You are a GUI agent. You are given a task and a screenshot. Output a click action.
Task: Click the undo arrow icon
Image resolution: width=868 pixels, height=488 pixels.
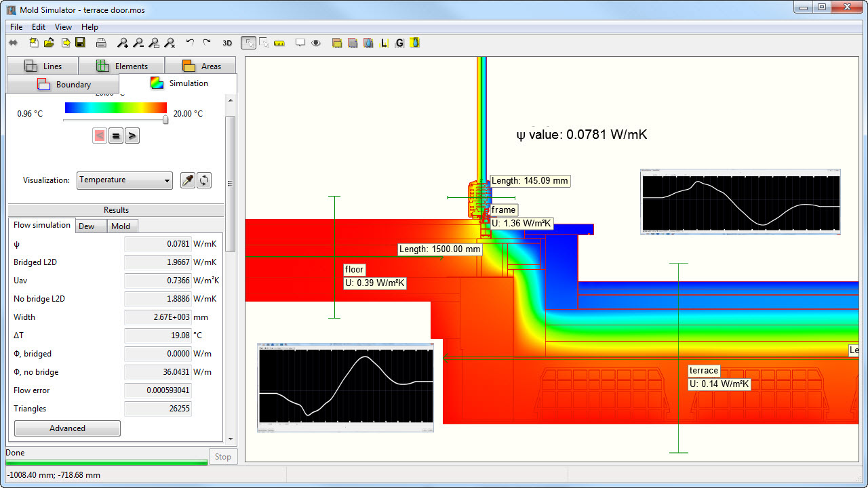click(190, 43)
